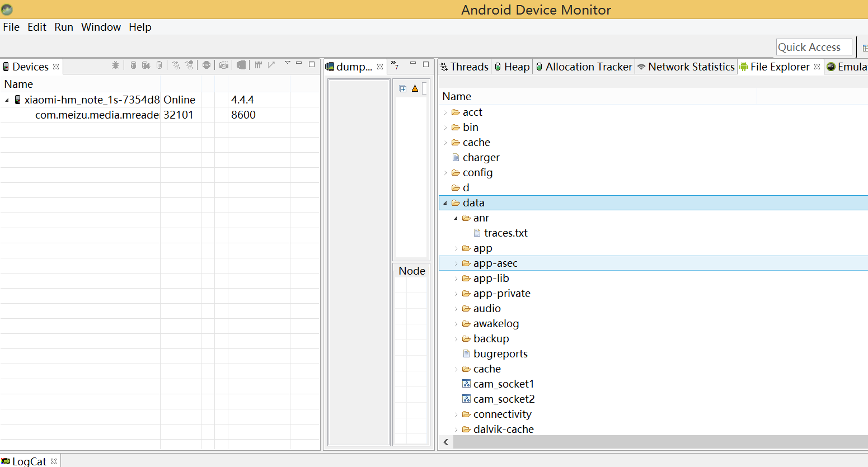Click the Cause GC trash can icon
Screen dimensions: 868x467
tap(159, 65)
